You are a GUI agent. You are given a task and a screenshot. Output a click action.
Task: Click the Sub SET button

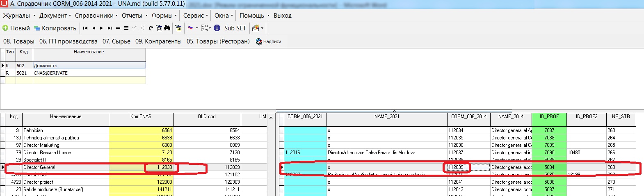point(235,28)
